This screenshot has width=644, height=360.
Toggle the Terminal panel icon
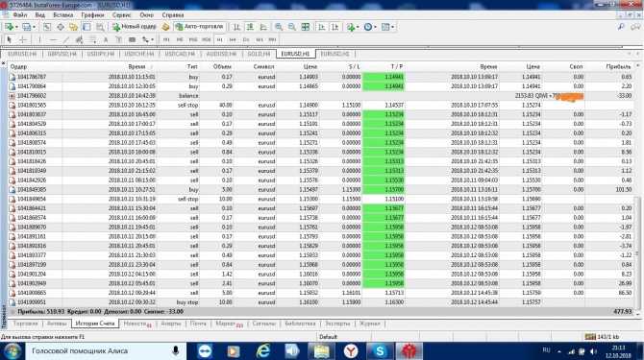[x=87, y=27]
